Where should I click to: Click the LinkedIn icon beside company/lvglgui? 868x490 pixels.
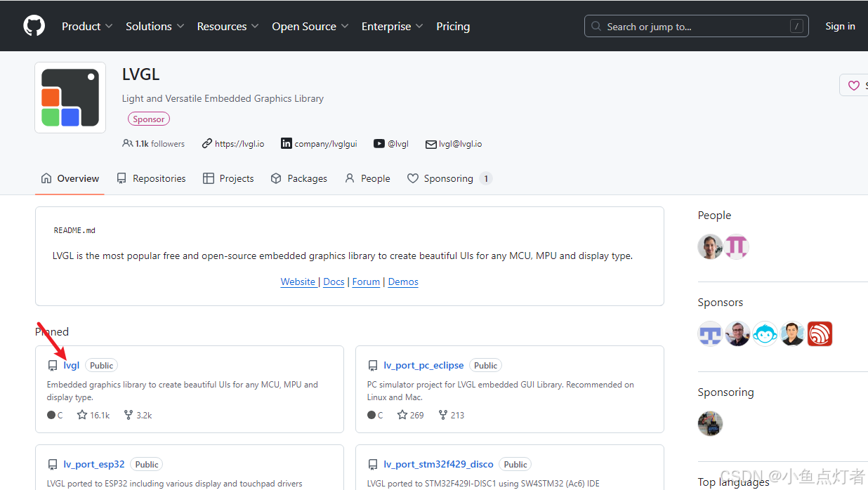coord(287,143)
